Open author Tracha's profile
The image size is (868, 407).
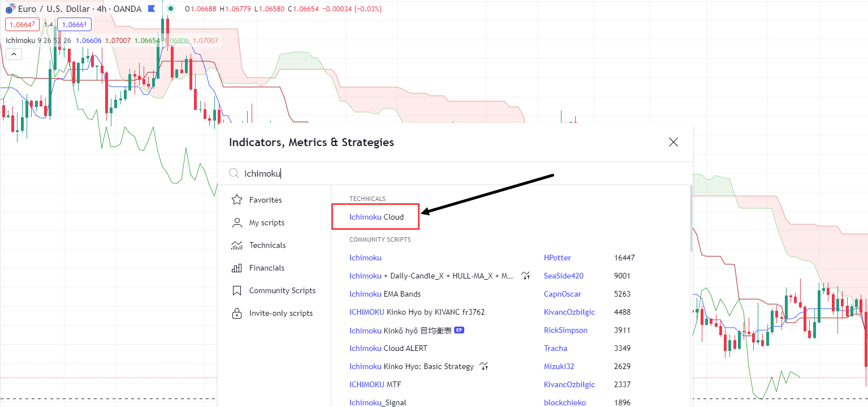[x=555, y=348]
